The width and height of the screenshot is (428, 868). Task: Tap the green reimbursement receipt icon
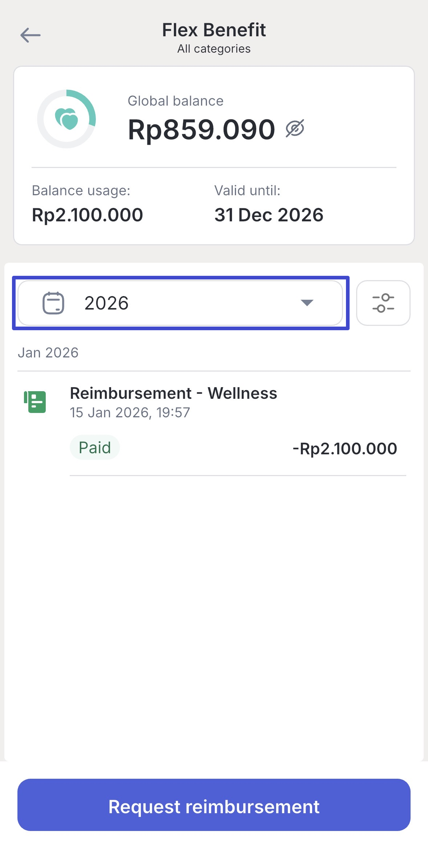35,402
